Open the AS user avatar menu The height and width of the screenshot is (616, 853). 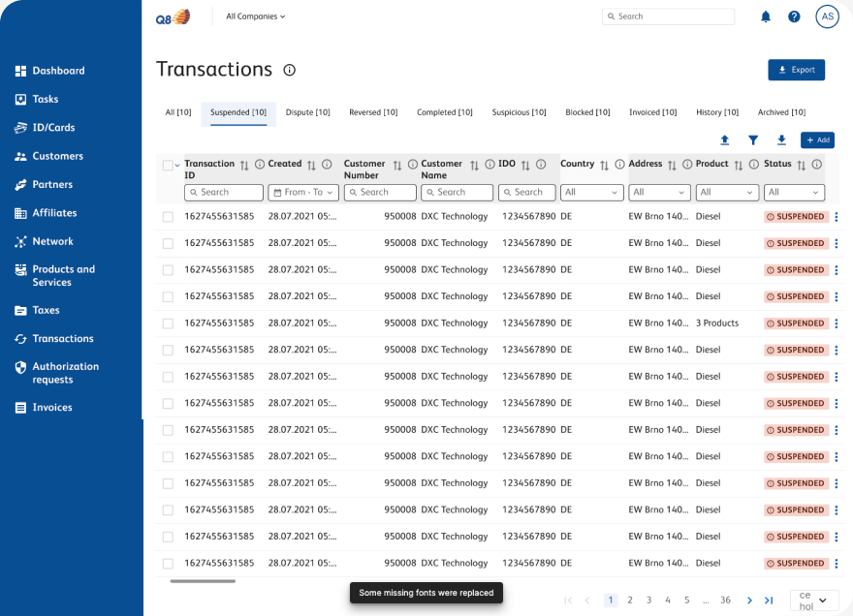click(827, 16)
